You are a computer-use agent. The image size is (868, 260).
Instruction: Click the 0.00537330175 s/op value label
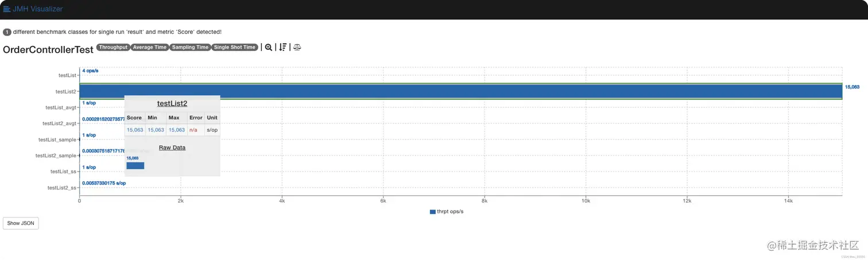(104, 183)
